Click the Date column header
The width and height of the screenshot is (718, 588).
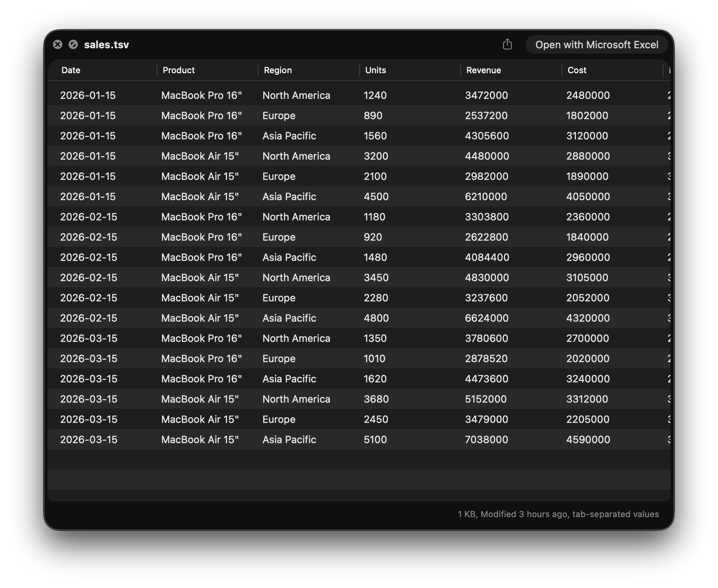pyautogui.click(x=71, y=70)
